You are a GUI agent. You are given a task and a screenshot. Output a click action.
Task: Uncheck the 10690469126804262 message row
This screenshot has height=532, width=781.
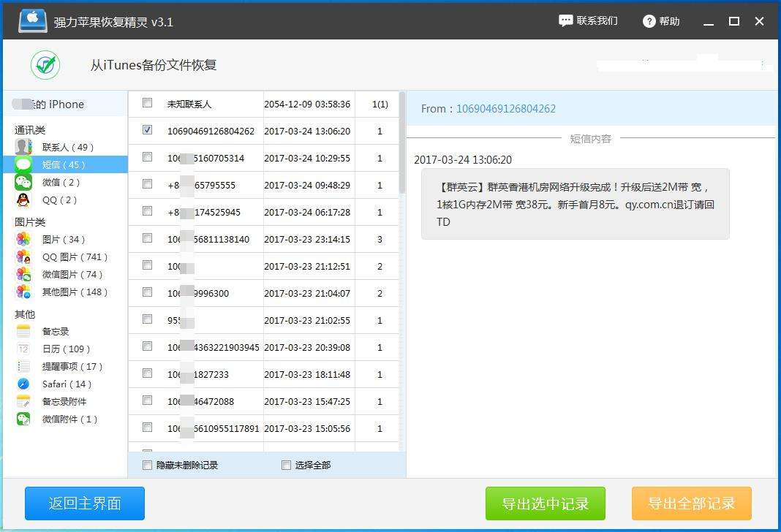click(x=147, y=130)
